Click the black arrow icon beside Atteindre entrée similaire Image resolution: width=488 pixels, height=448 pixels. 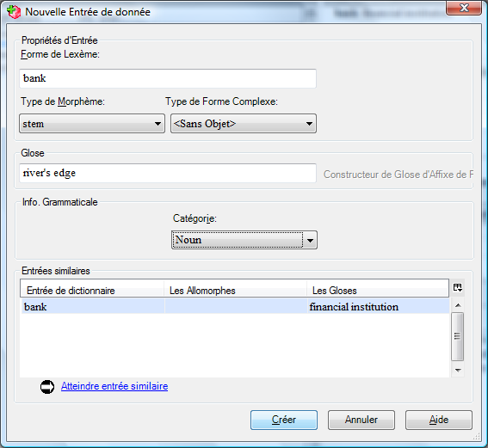coord(47,387)
